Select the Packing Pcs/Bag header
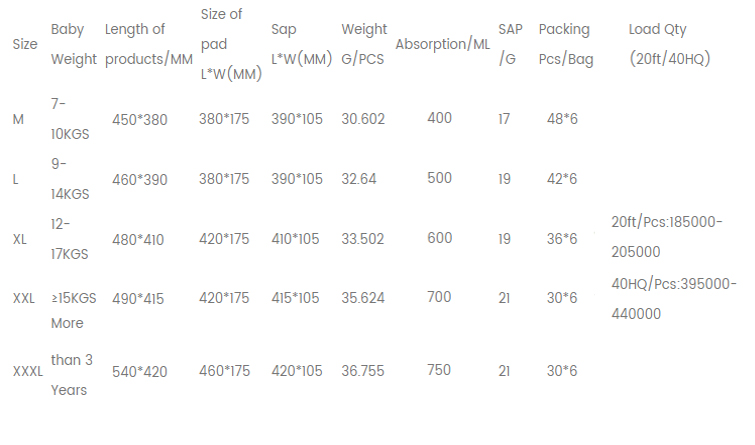 click(x=566, y=44)
